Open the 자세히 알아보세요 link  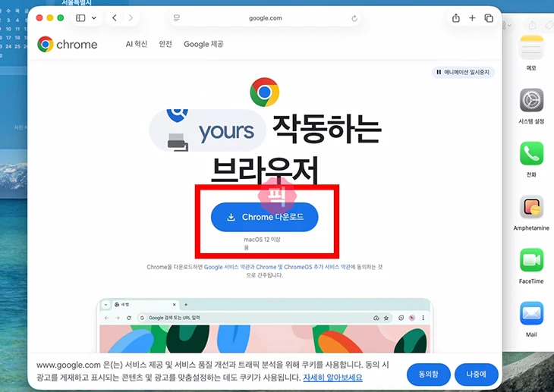click(x=332, y=378)
